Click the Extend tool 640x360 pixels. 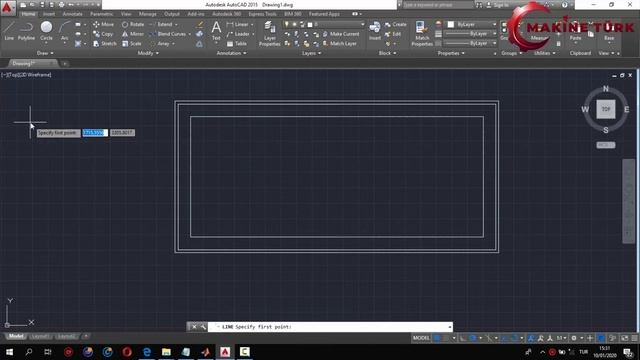pyautogui.click(x=162, y=24)
